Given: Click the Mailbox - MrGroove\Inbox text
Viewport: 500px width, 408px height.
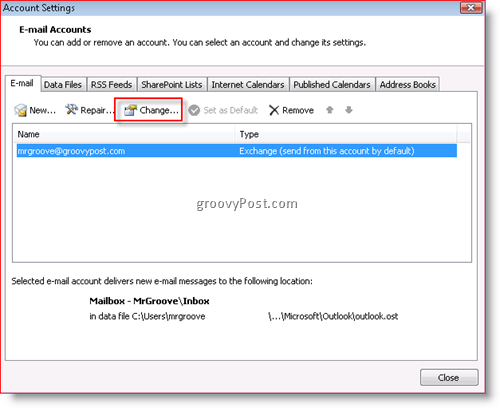Looking at the screenshot, I should coord(149,301).
